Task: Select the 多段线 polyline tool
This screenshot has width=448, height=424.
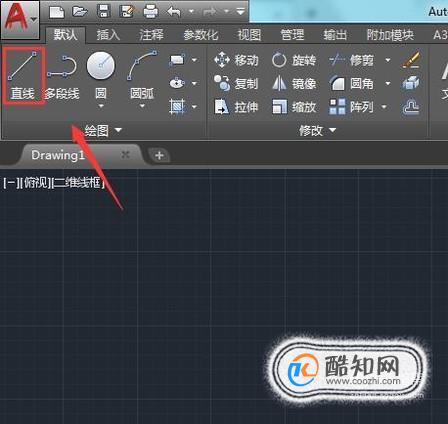Action: [x=62, y=76]
